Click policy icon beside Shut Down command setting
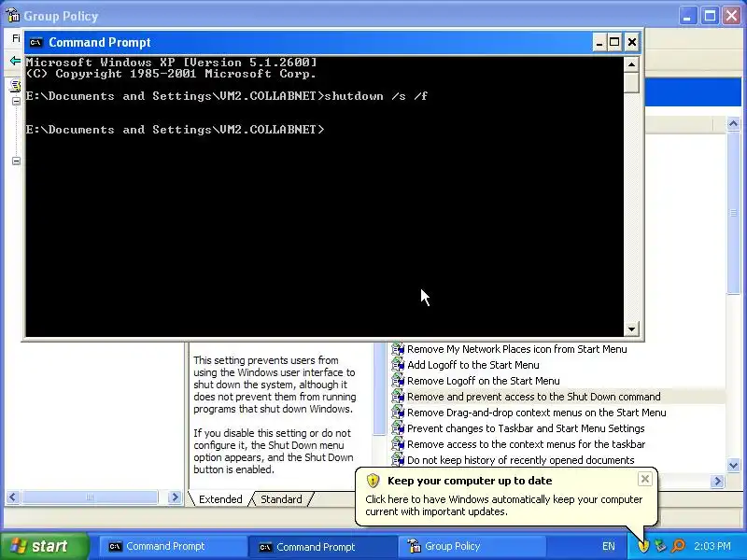 pyautogui.click(x=398, y=396)
